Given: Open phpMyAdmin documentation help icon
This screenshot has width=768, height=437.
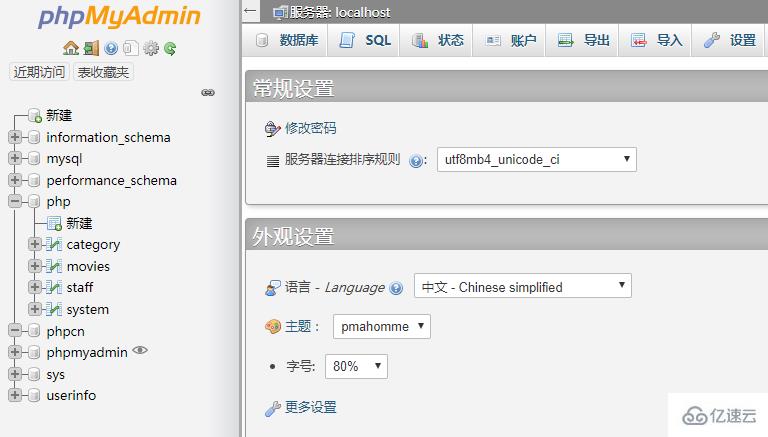Looking at the screenshot, I should tap(111, 48).
